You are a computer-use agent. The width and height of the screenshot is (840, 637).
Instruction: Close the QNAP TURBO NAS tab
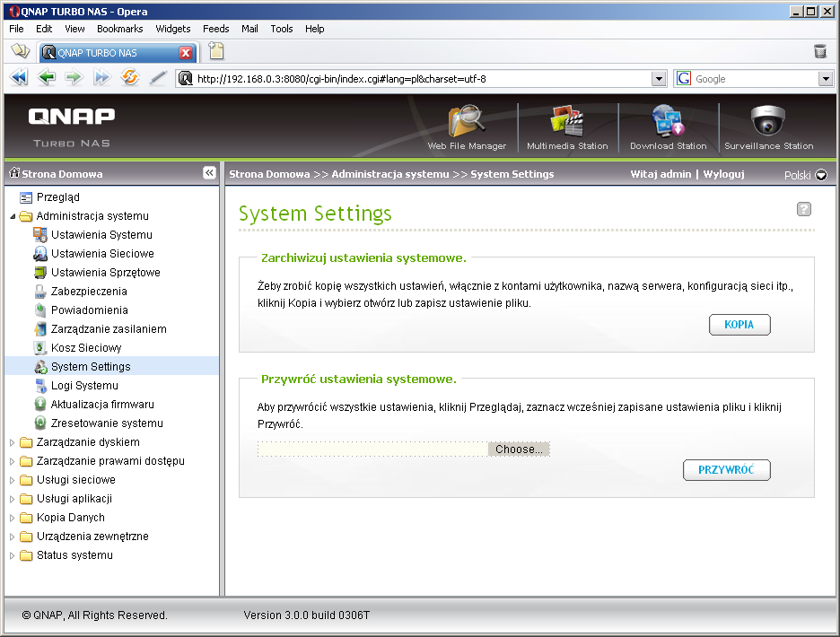tap(186, 53)
